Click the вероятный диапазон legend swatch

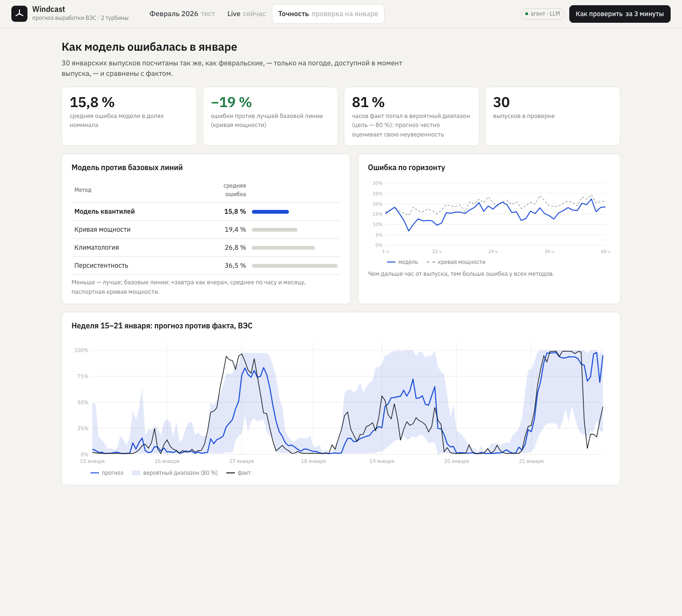136,473
